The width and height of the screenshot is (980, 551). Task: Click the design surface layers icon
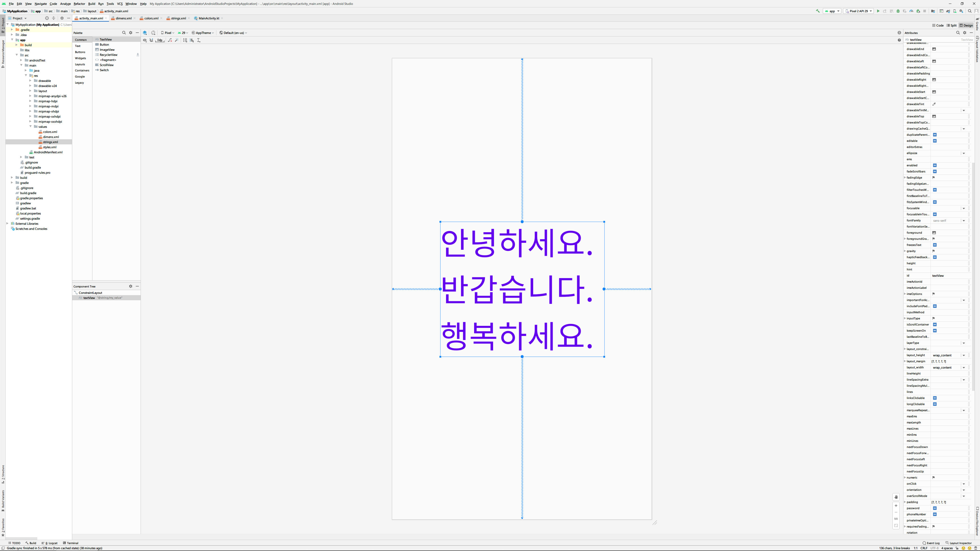click(145, 33)
